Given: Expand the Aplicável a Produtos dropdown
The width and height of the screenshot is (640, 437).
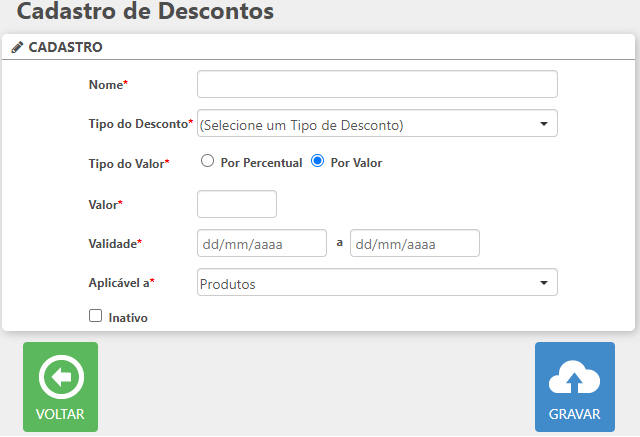Looking at the screenshot, I should tap(377, 283).
